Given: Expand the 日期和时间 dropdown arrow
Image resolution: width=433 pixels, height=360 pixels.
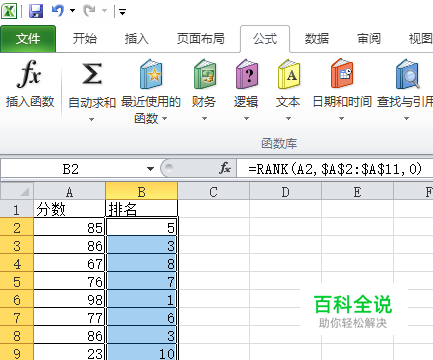Looking at the screenshot, I should [341, 118].
